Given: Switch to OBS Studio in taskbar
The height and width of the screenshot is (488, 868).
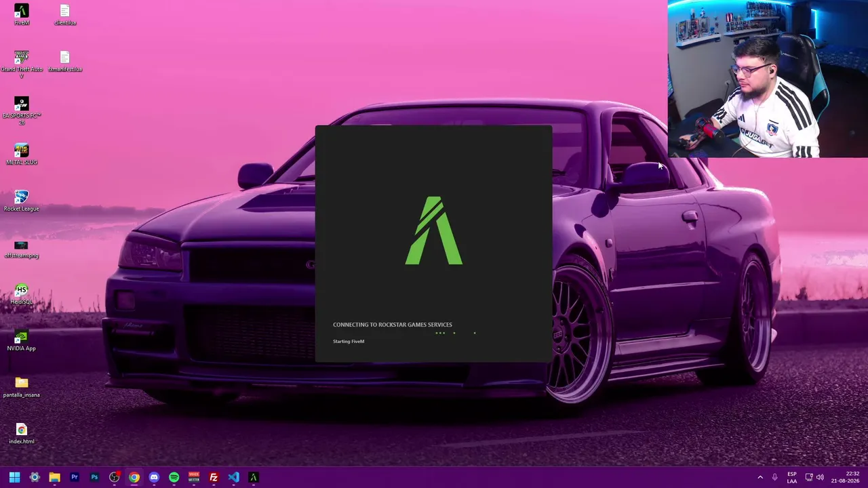Looking at the screenshot, I should (114, 477).
